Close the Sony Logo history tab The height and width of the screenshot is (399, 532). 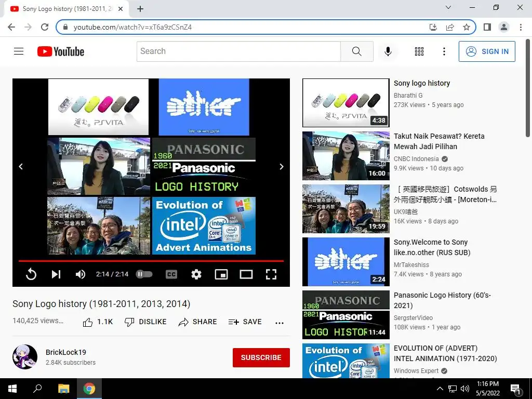click(x=121, y=9)
